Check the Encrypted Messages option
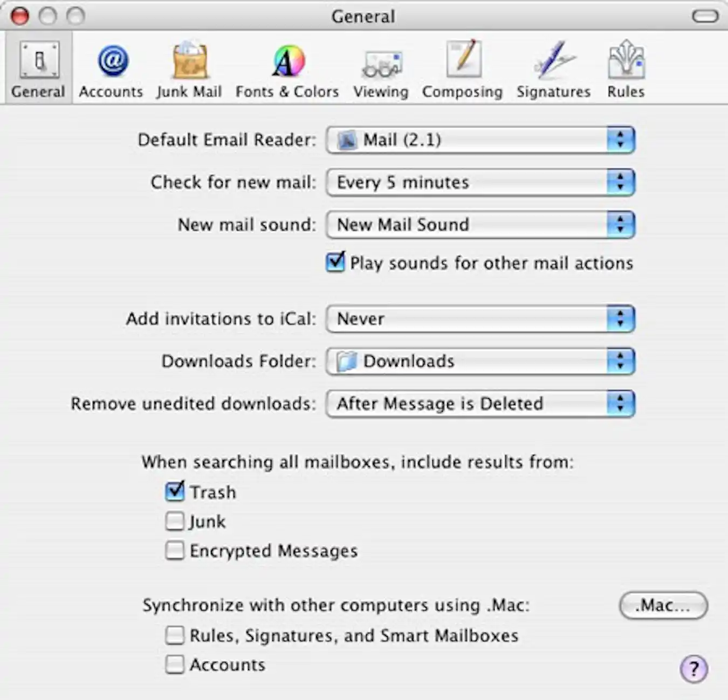This screenshot has height=700, width=728. coord(174,550)
